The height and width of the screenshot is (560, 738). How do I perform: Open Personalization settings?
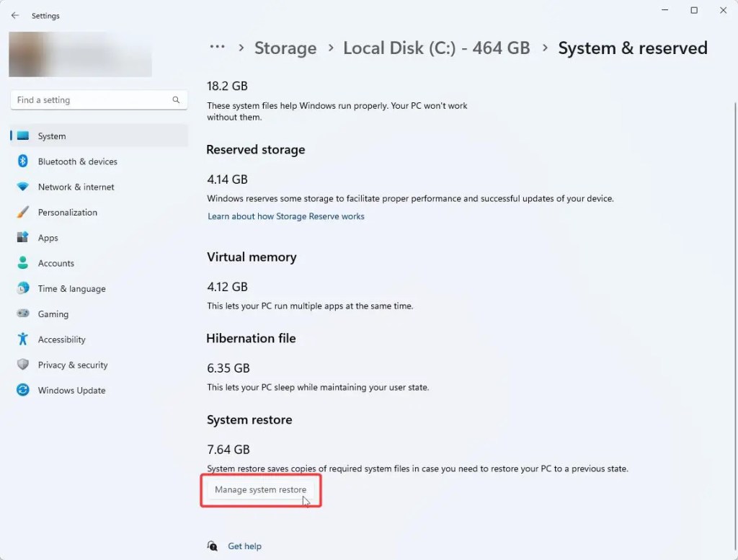click(68, 212)
